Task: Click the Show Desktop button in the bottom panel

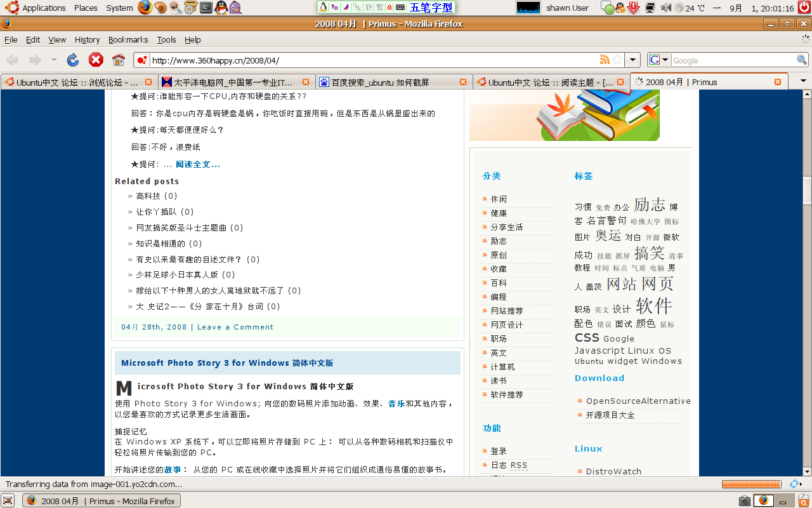Action: tap(8, 500)
